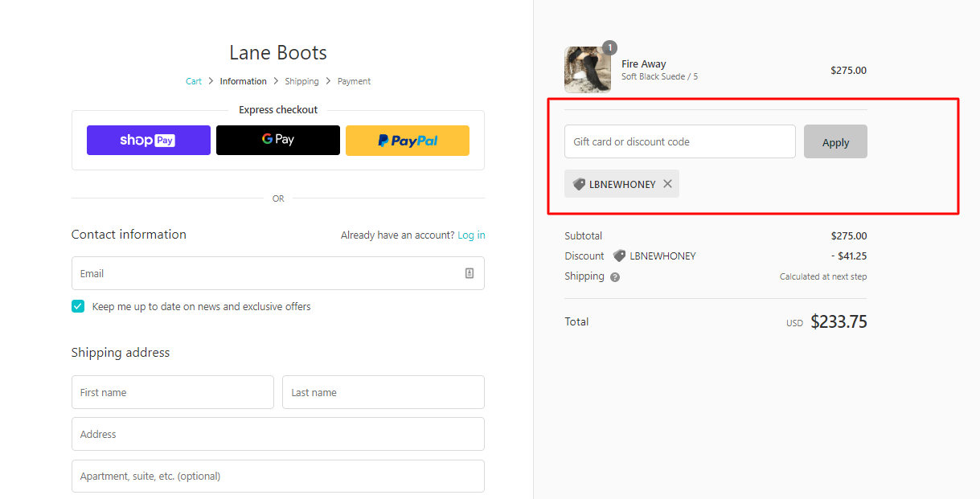Click the Subtotal label
The image size is (980, 499).
click(584, 236)
